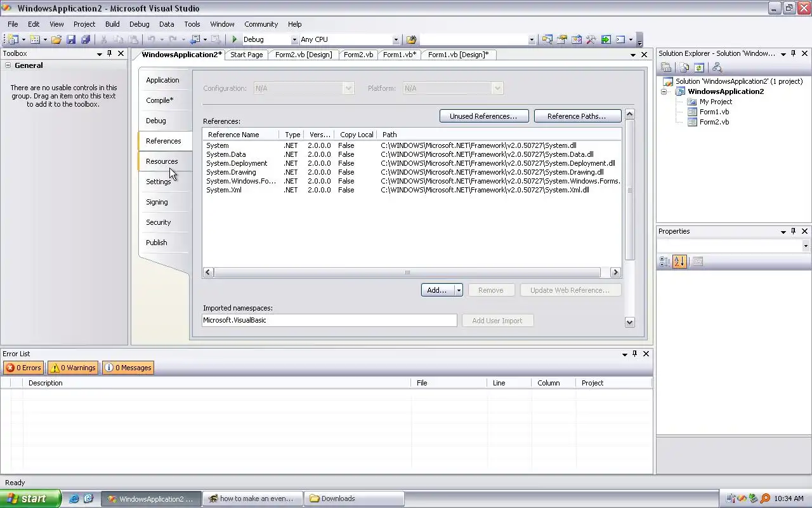Open the Community menu
Screen dimensions: 812x508
point(261,24)
